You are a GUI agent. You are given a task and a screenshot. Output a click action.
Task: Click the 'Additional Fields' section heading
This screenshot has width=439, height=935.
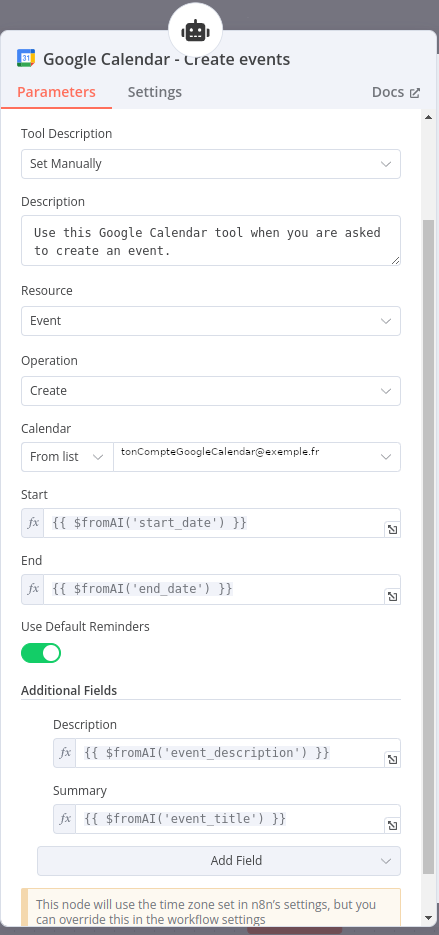(69, 691)
